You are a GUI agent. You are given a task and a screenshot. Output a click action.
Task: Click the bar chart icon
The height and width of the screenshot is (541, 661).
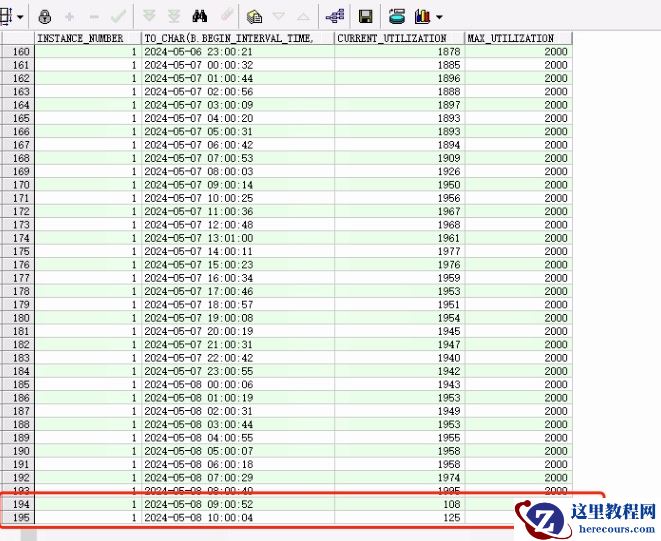pyautogui.click(x=422, y=16)
